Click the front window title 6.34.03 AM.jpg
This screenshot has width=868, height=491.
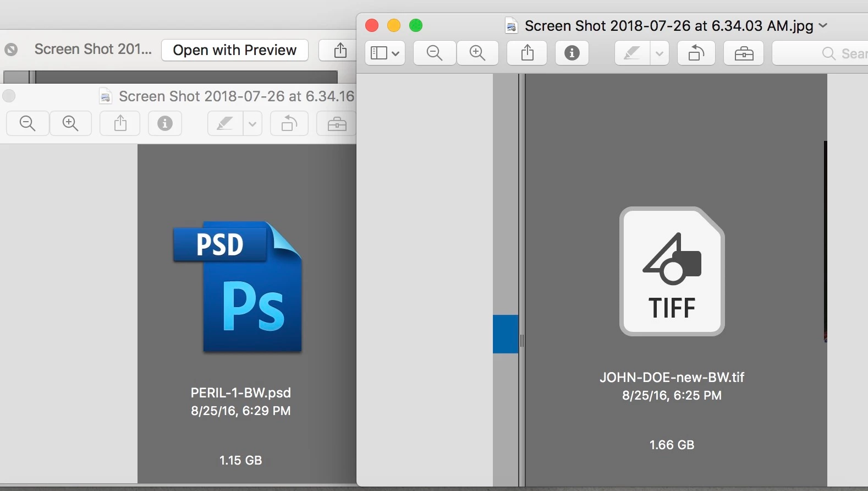point(669,26)
